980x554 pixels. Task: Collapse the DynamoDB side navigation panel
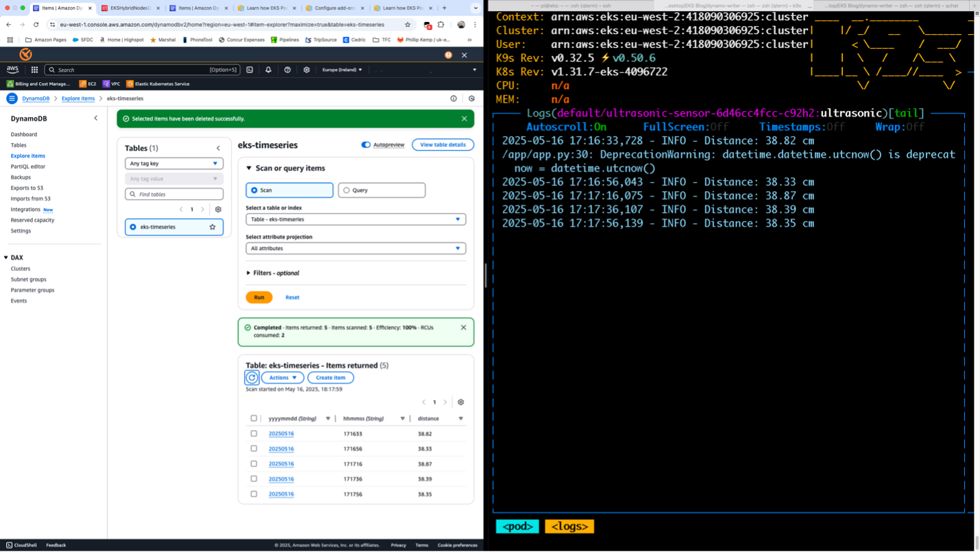point(95,118)
